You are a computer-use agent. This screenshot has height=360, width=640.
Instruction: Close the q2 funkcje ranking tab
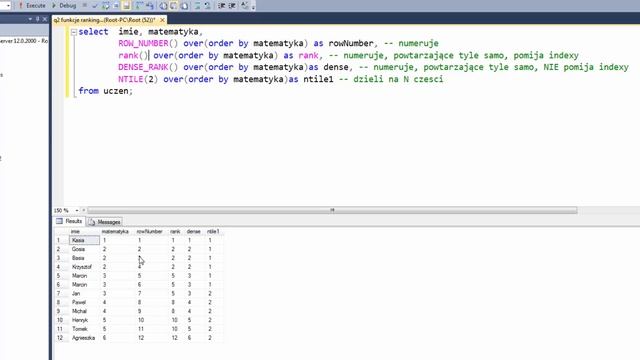click(162, 20)
